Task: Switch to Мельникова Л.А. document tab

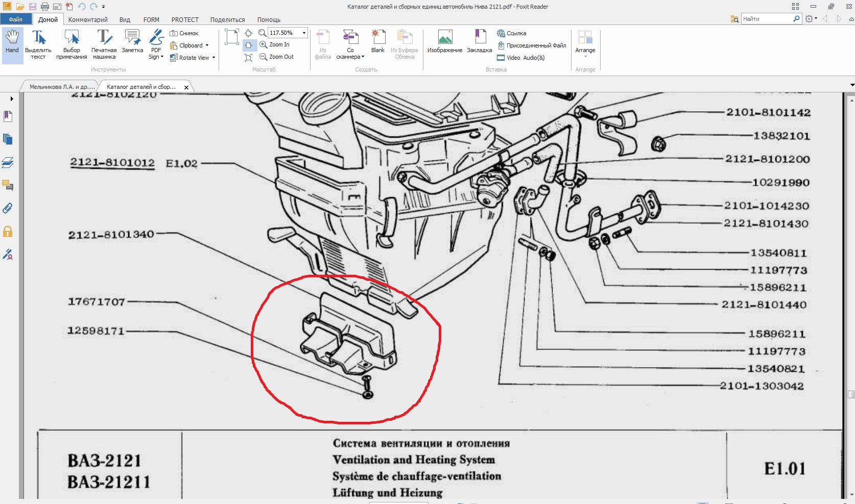Action: click(62, 87)
